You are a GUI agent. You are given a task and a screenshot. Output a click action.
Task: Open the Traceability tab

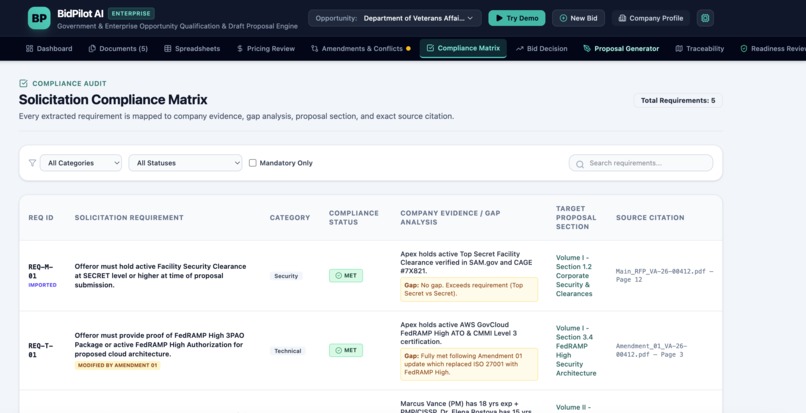700,48
